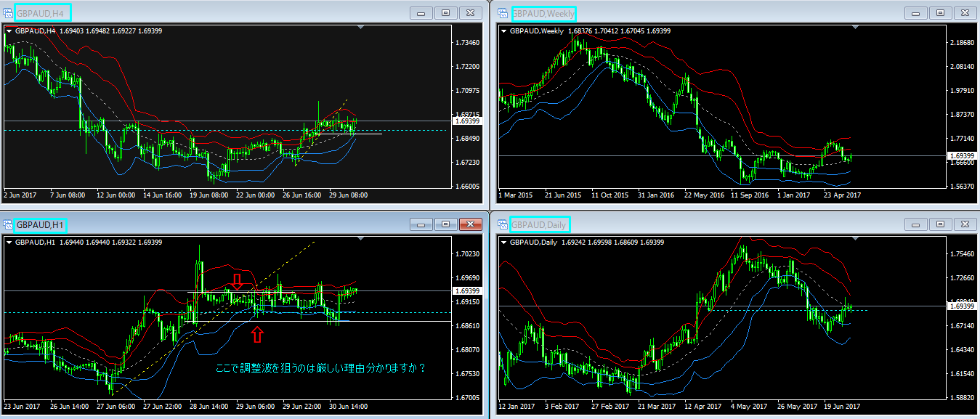Select the cyan Japanese text annotation on H1
980x419 pixels.
320,368
